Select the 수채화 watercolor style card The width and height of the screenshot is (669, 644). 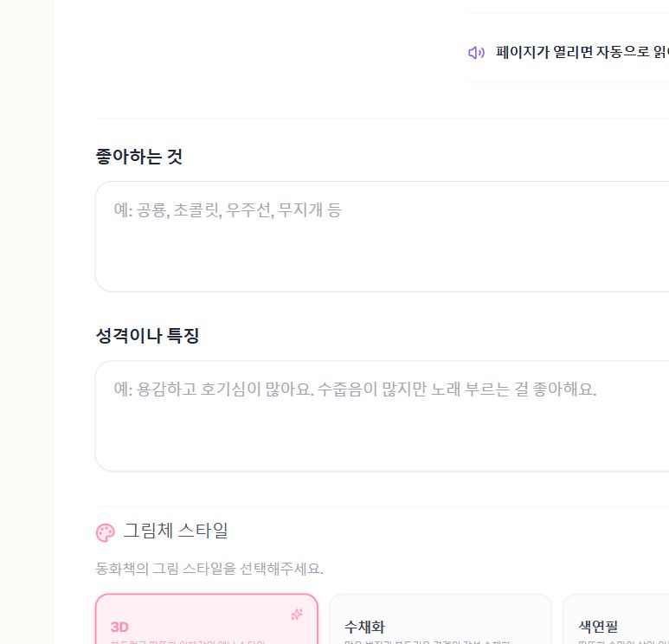point(441,619)
